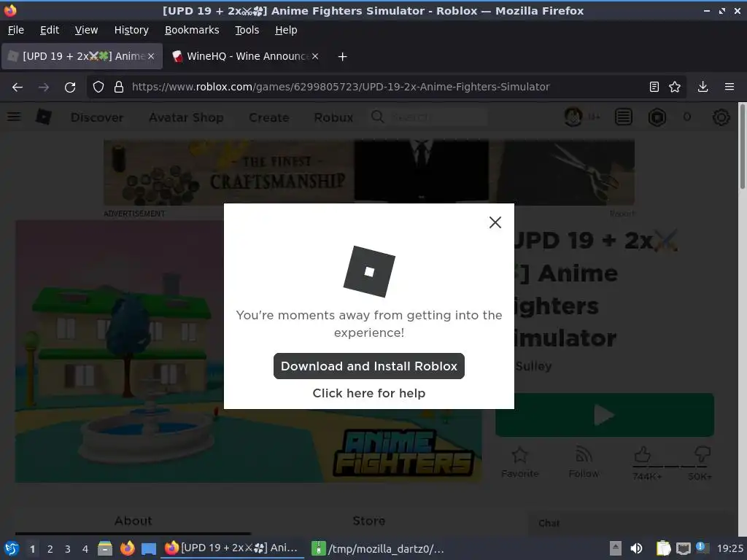Click the clipboard tray icon
The height and width of the screenshot is (560, 747).
point(662,548)
